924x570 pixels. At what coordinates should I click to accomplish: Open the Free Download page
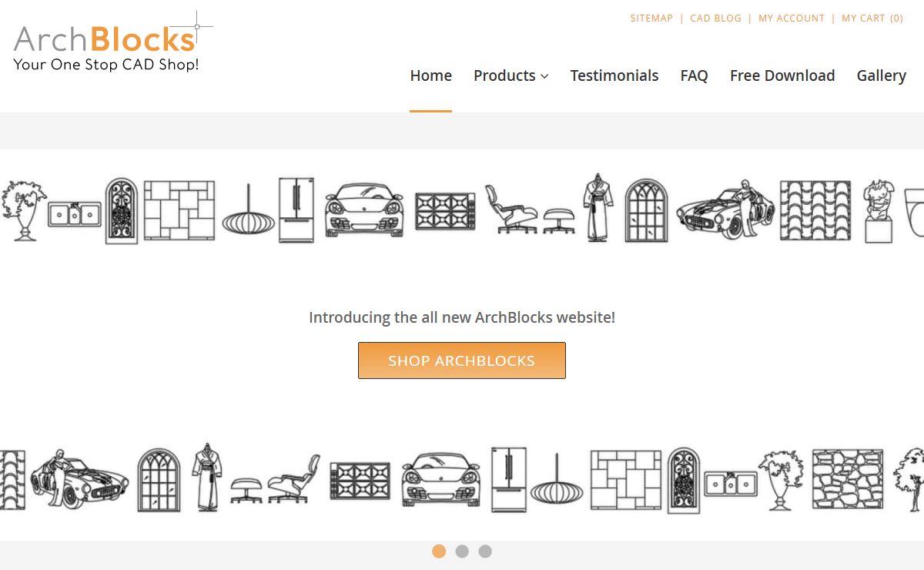(x=782, y=75)
